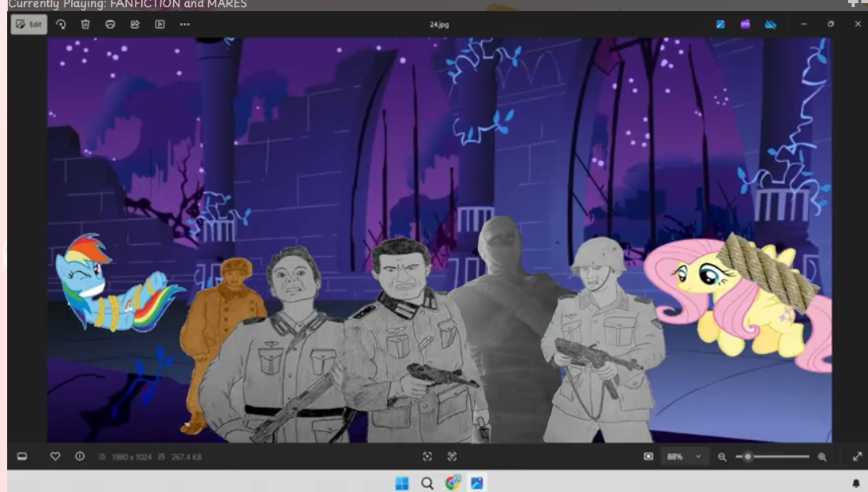This screenshot has height=492, width=868.
Task: Open the share icon in the toolbar
Action: pos(135,25)
